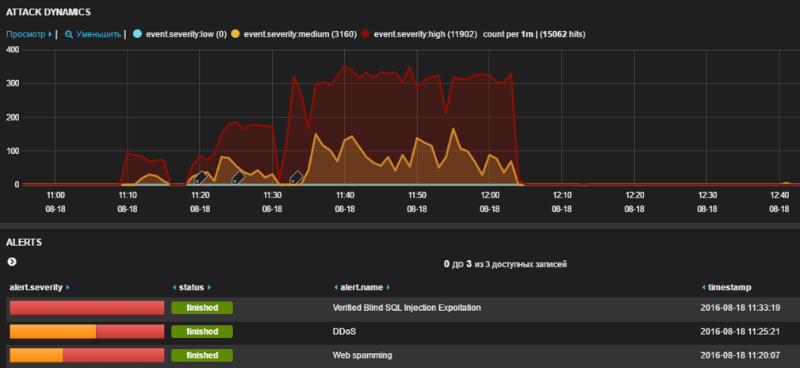800x368 pixels.
Task: Sort by alert.severity column arrow
Action: (68, 288)
